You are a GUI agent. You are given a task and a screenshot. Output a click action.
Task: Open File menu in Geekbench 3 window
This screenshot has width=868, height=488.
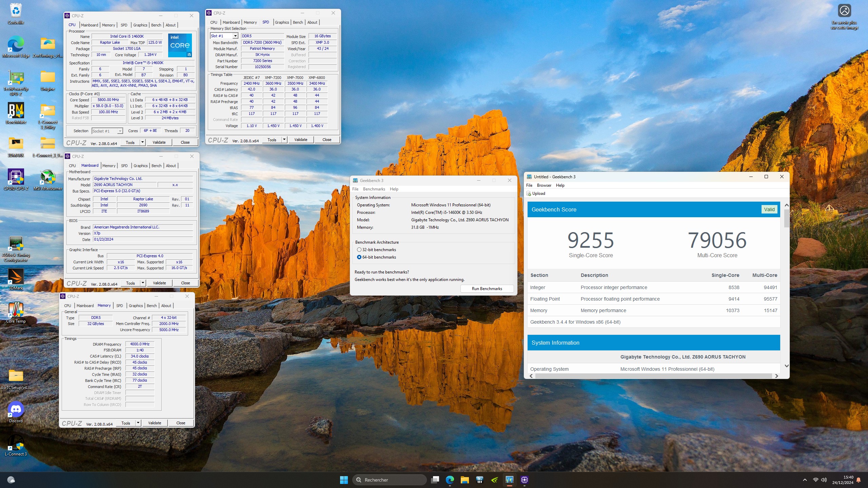[x=355, y=189]
